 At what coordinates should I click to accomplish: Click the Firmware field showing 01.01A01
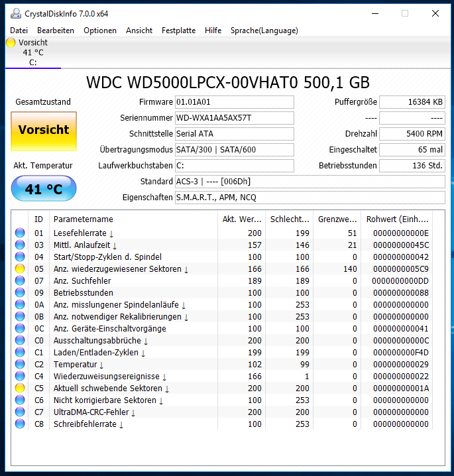[234, 102]
